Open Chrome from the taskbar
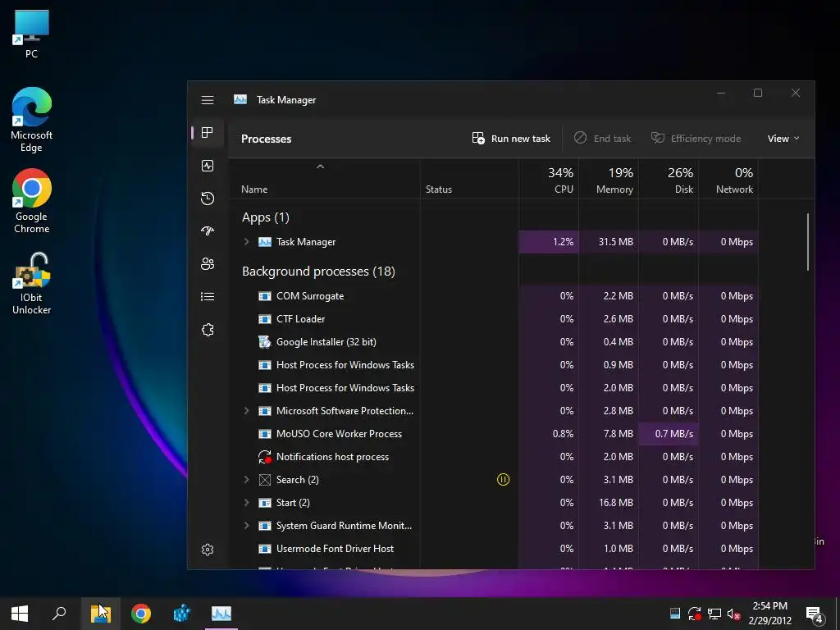The image size is (840, 630). tap(141, 614)
